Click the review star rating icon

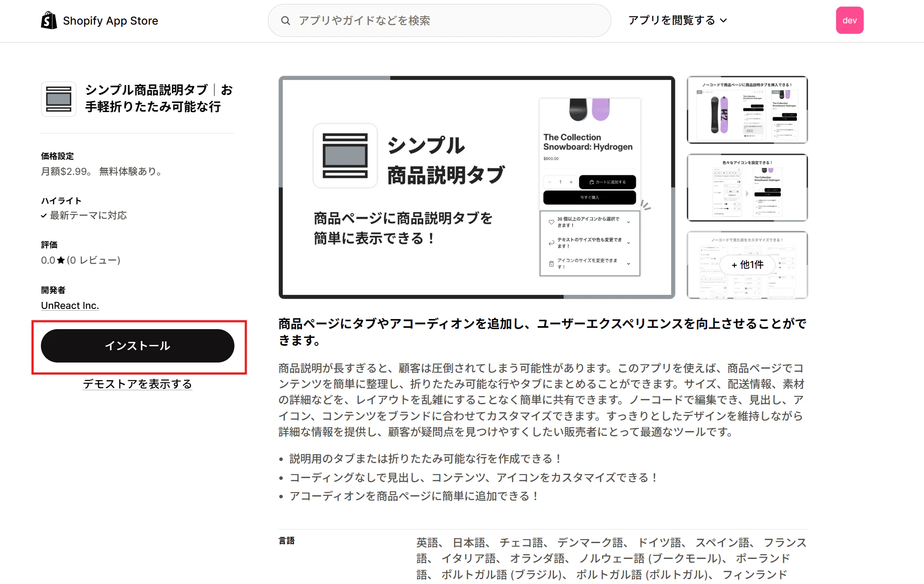point(61,260)
